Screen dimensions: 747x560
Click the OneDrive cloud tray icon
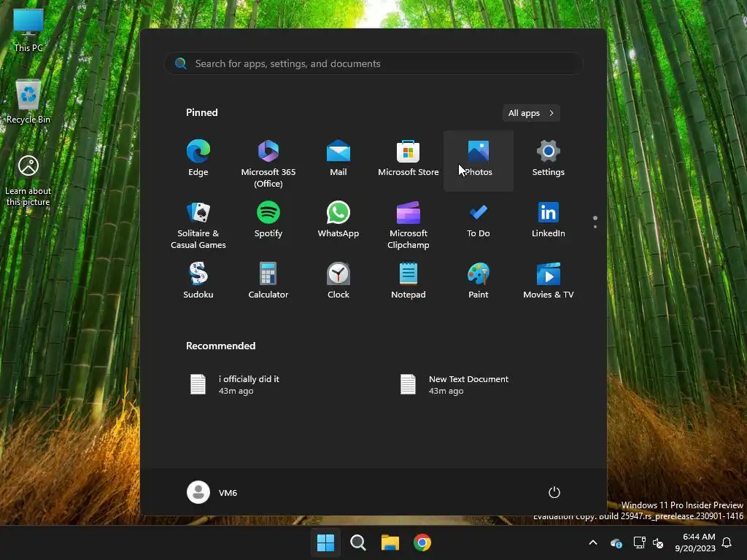click(x=616, y=542)
